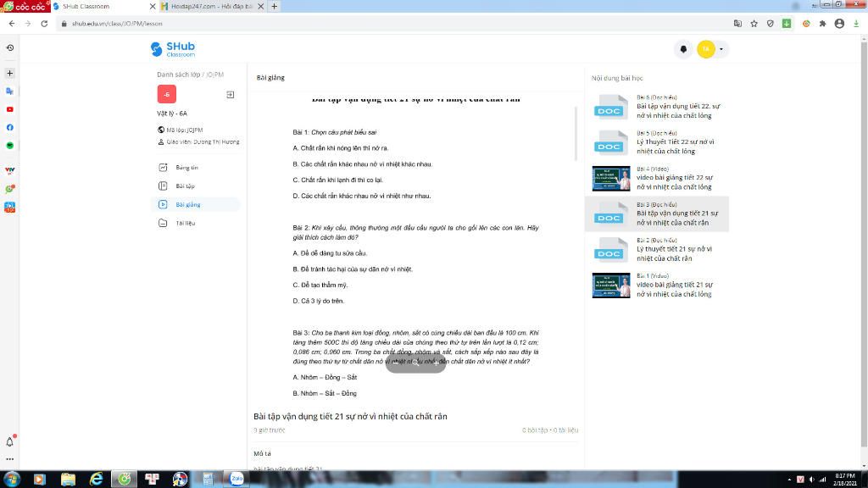Open the green chat shortcut with red badge
868x488 pixels.
10,189
